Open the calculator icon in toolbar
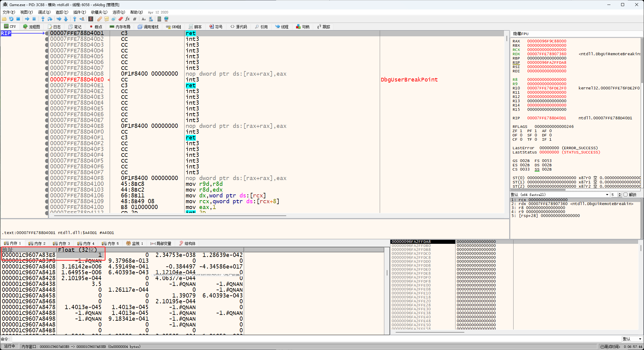644x350 pixels. point(159,19)
